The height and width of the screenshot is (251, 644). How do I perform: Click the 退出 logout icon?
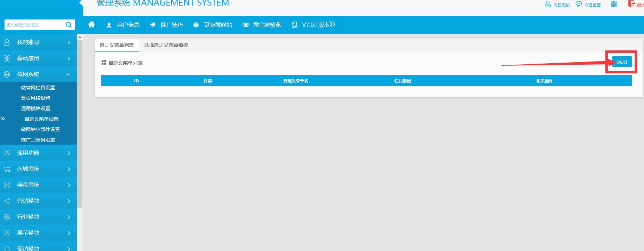631,4
